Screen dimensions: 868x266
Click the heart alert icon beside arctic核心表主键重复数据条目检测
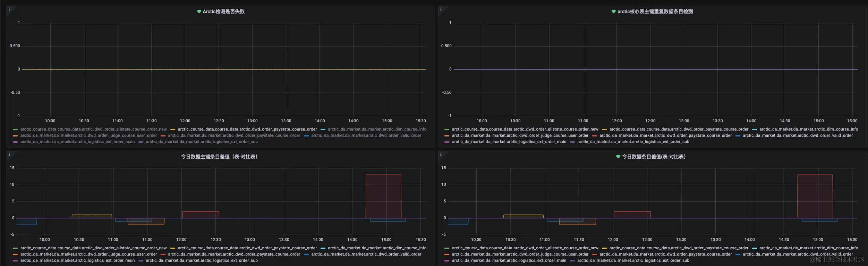[x=614, y=11]
